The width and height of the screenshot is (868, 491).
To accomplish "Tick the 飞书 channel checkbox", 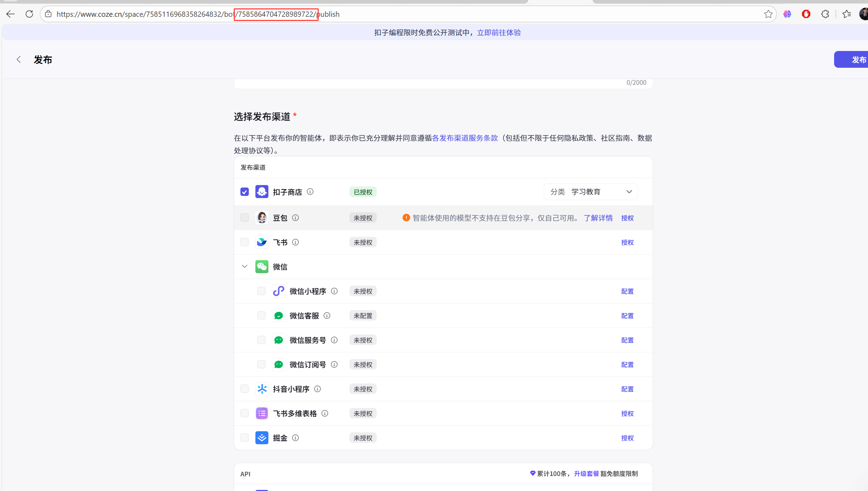I will [x=245, y=242].
